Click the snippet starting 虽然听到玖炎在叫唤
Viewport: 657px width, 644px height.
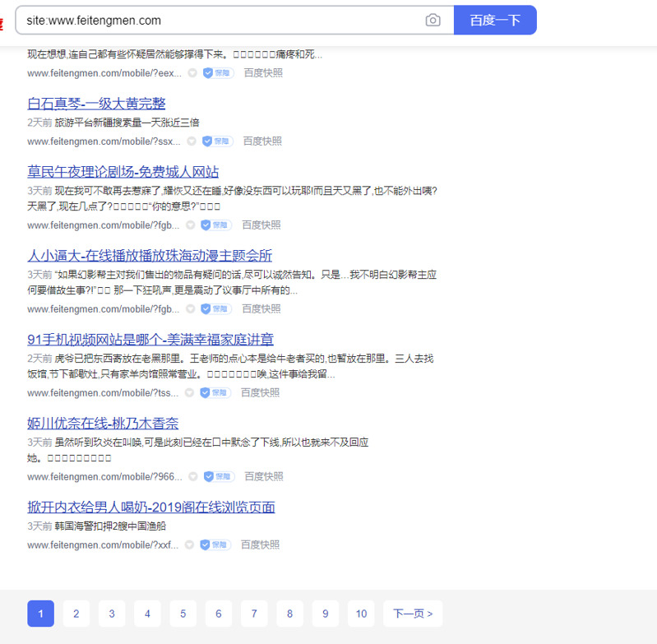coord(198,450)
